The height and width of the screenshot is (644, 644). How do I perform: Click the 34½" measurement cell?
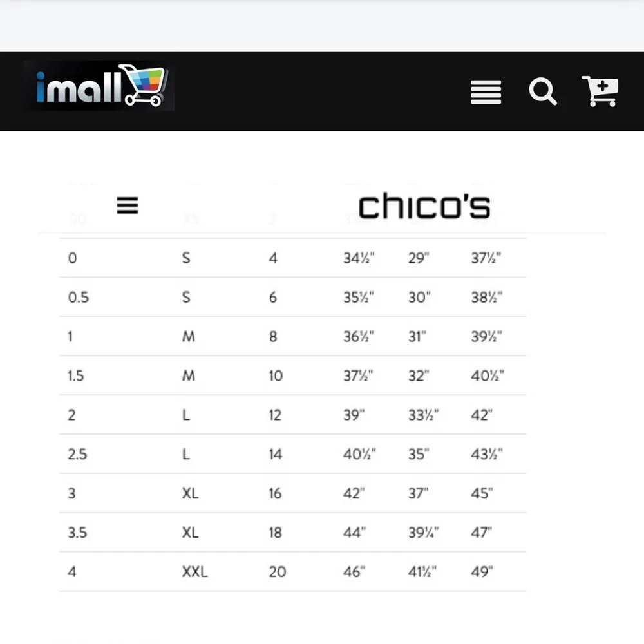pos(359,258)
